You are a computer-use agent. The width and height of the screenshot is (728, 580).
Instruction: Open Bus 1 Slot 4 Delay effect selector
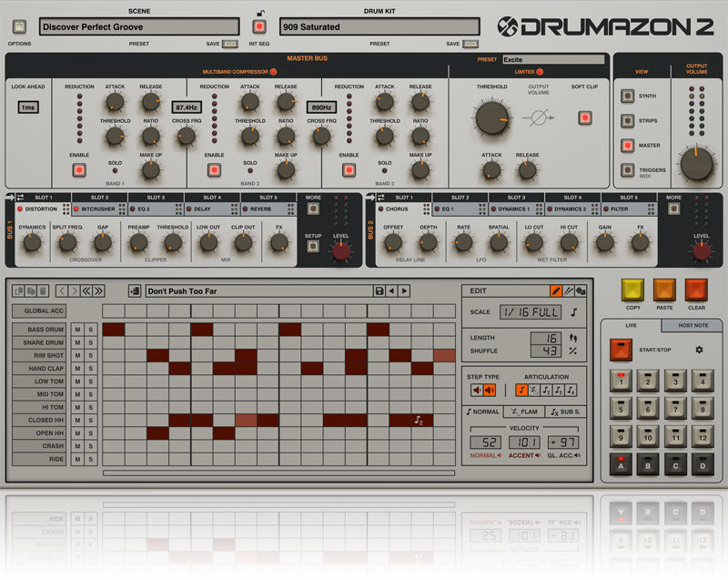point(212,209)
